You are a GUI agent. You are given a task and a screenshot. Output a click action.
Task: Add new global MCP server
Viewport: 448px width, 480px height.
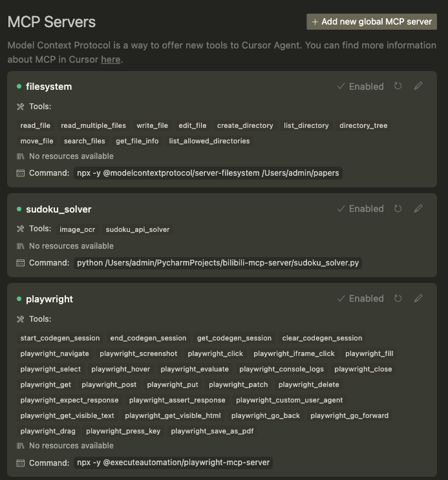click(x=372, y=22)
